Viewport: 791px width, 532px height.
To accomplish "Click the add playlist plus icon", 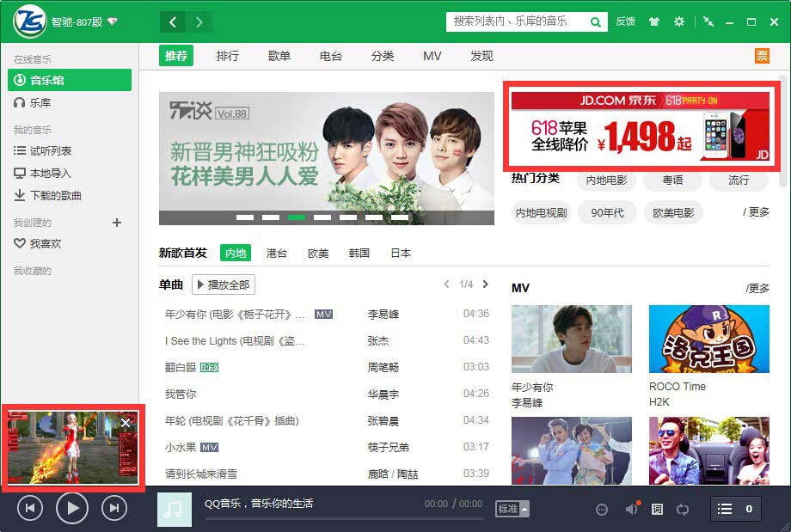I will point(117,223).
